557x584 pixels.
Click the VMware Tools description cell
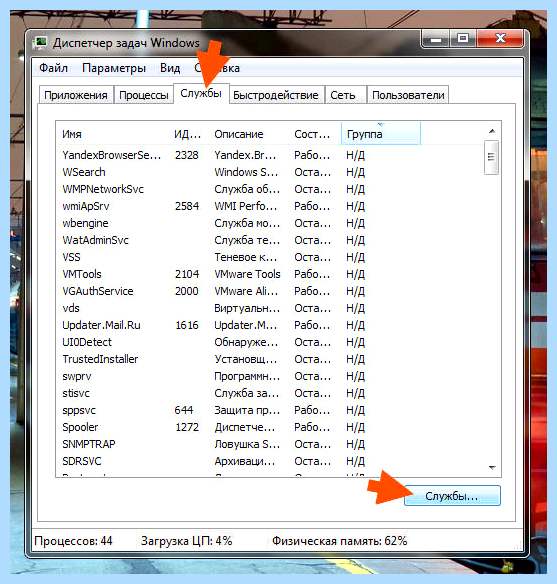[x=247, y=274]
